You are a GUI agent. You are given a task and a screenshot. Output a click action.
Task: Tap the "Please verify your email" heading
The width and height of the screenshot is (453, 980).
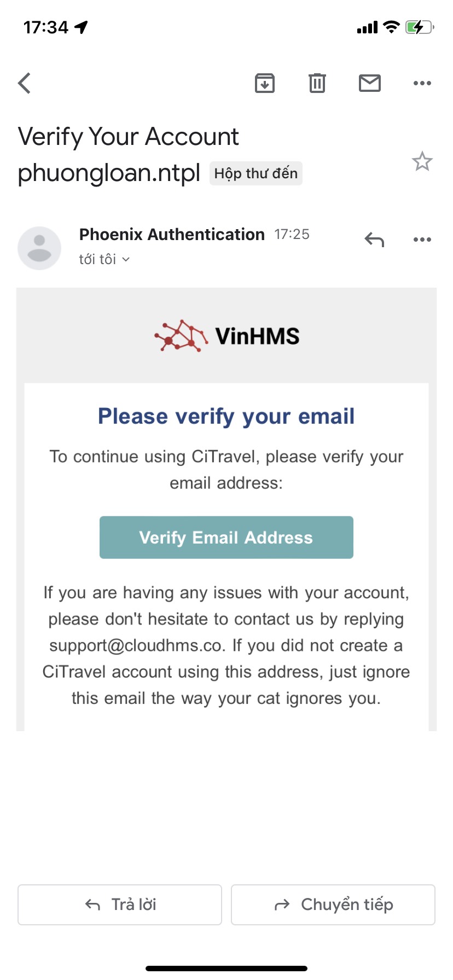[226, 416]
